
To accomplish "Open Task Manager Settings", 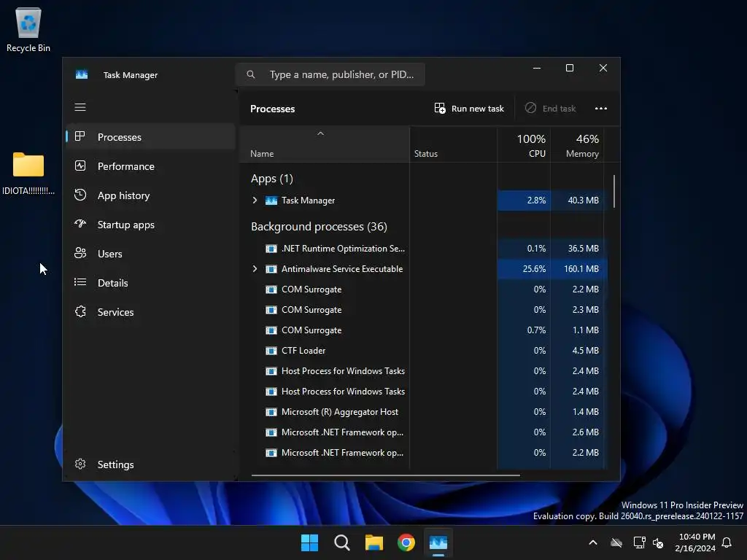I will 150,464.
